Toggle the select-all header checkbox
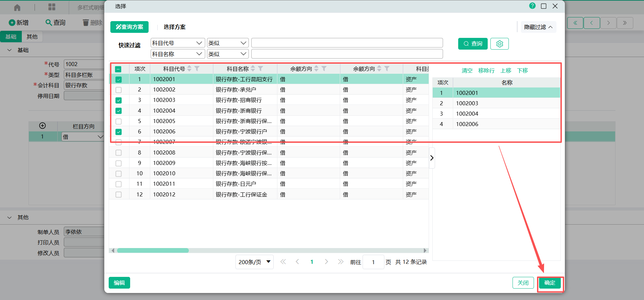 (x=118, y=69)
